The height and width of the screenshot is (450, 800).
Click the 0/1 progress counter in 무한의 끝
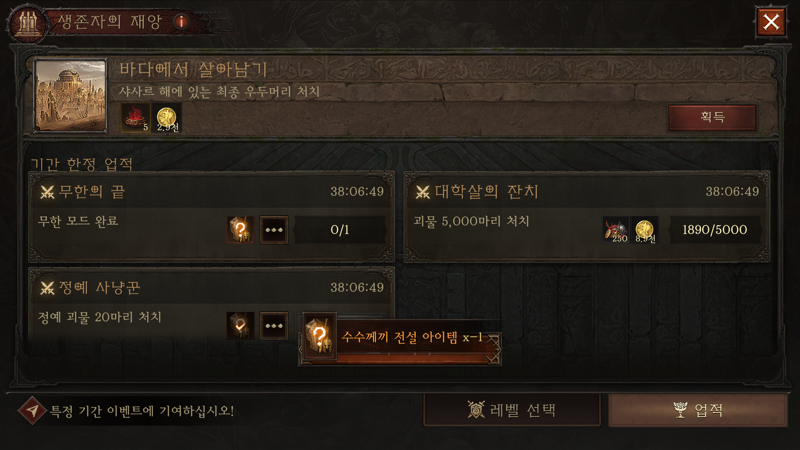click(340, 230)
